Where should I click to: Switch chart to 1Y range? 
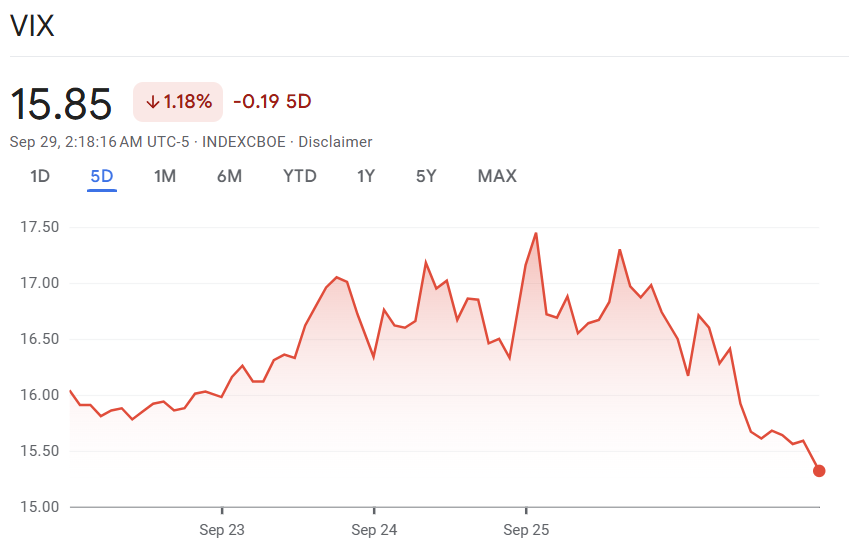(366, 177)
